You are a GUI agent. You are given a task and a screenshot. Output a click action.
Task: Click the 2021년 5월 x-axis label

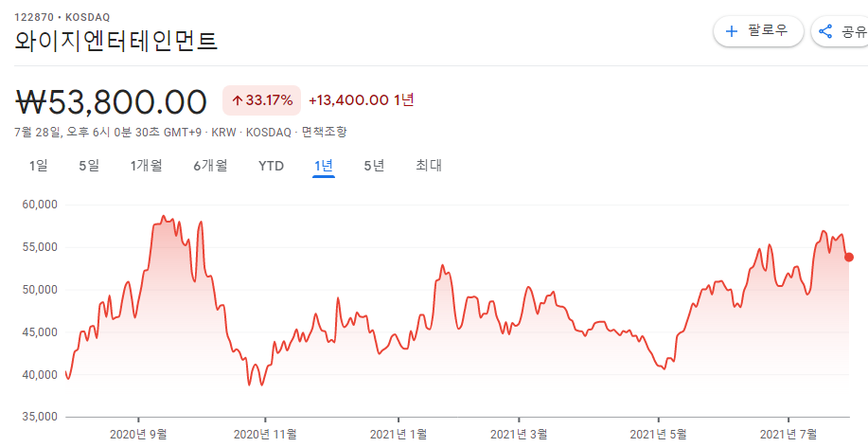click(x=658, y=434)
